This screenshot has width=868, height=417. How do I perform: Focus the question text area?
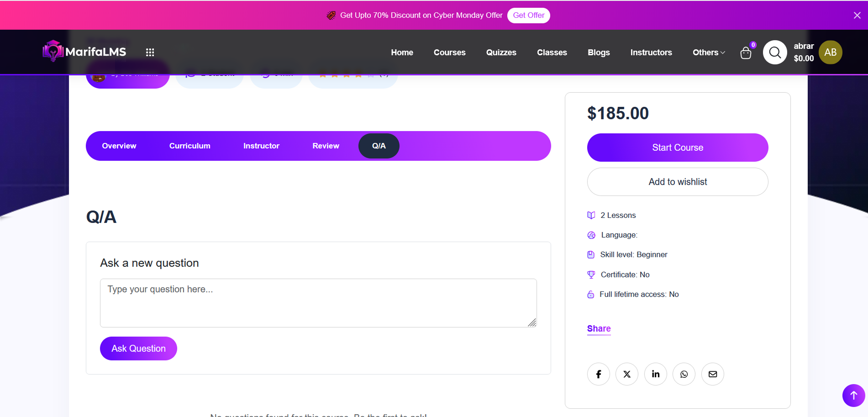click(318, 303)
